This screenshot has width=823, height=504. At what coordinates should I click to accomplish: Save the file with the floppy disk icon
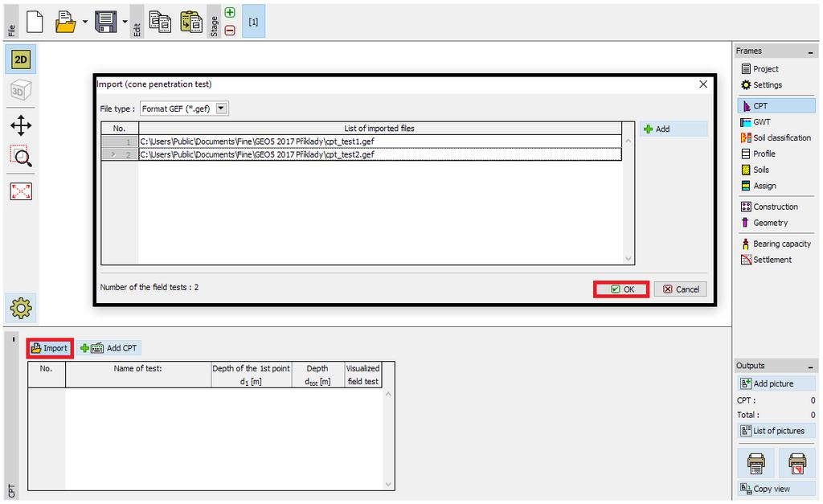tap(105, 22)
